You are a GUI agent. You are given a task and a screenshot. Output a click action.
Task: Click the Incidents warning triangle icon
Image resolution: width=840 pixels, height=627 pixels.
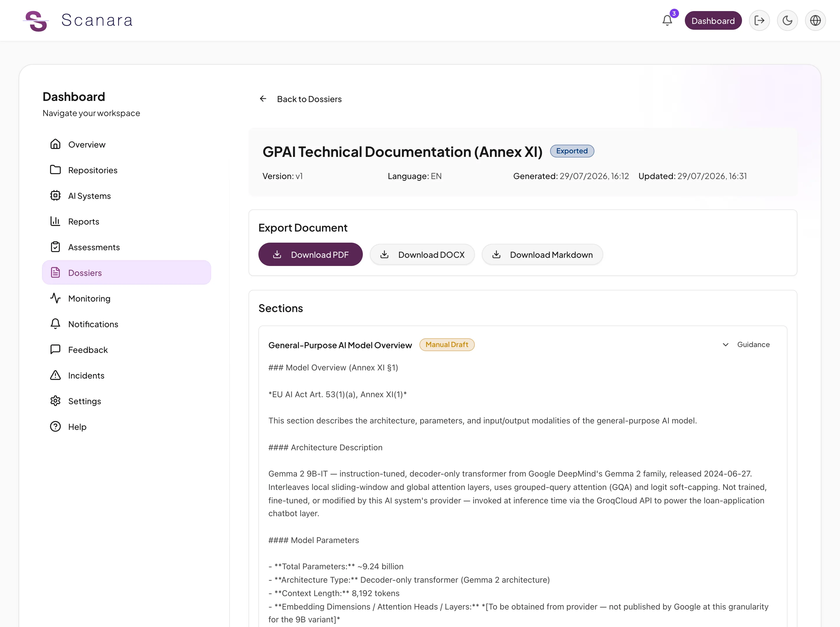(x=55, y=375)
